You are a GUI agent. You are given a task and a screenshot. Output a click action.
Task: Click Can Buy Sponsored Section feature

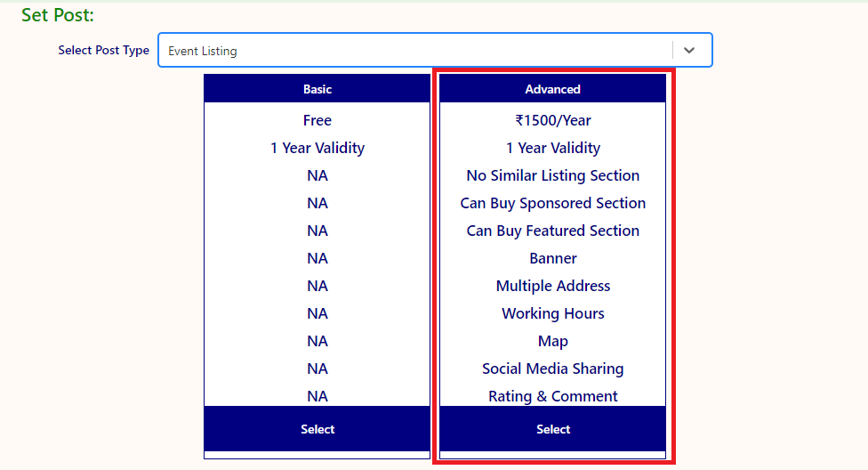tap(552, 203)
